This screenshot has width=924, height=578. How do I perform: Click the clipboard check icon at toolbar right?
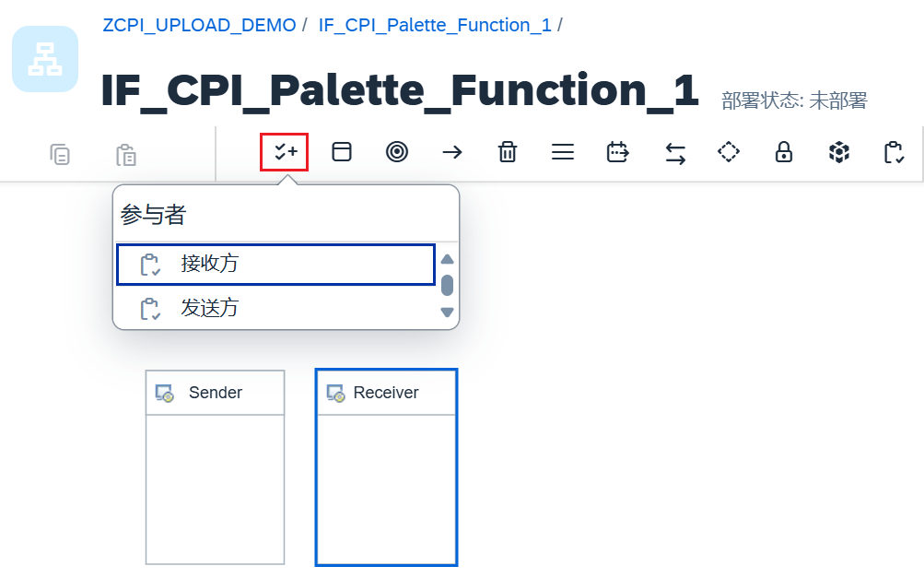point(895,151)
